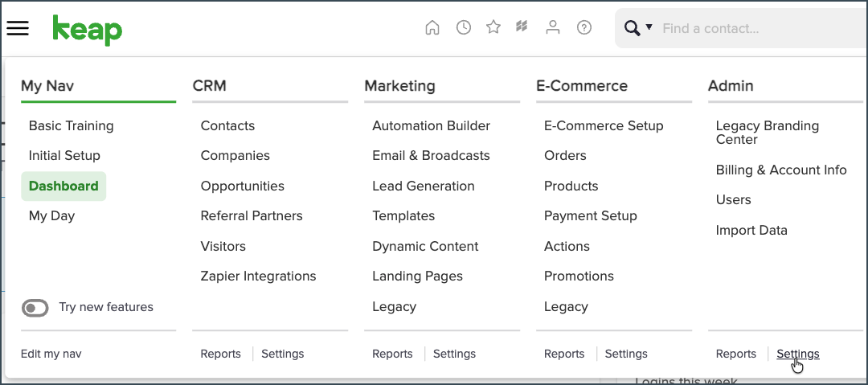The height and width of the screenshot is (385, 868).
Task: Click the Keap logo
Action: point(88,30)
